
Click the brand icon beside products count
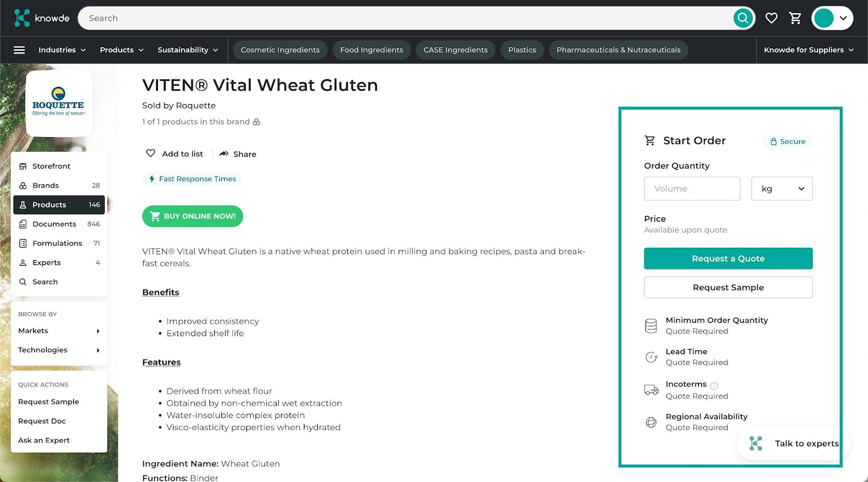tap(257, 122)
